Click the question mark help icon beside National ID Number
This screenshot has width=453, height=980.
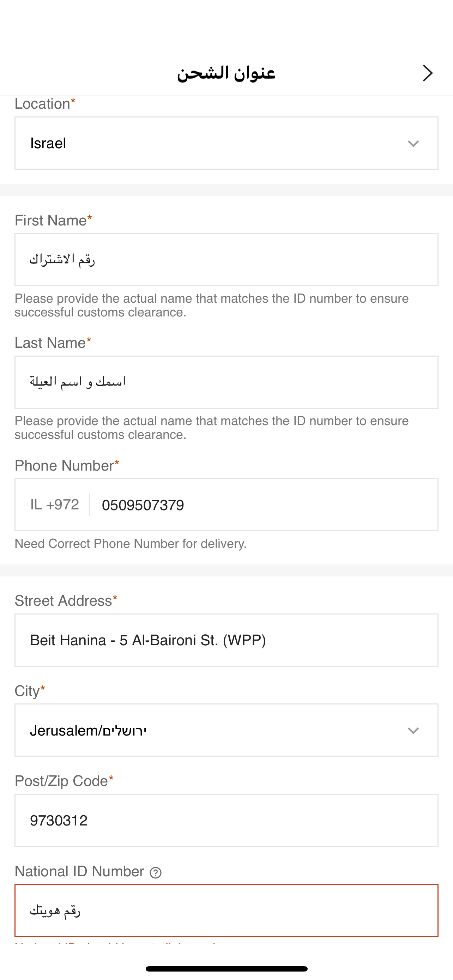(155, 872)
